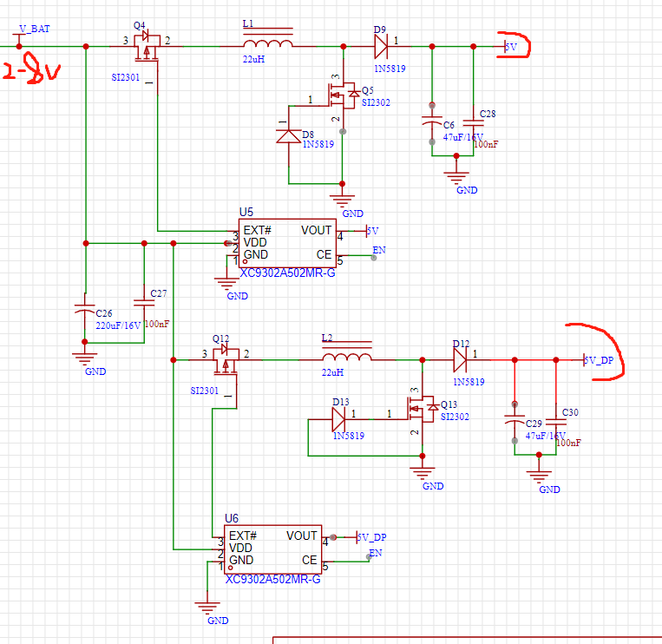Click the SI2302 label of Q5
662x644 pixels.
pyautogui.click(x=376, y=102)
